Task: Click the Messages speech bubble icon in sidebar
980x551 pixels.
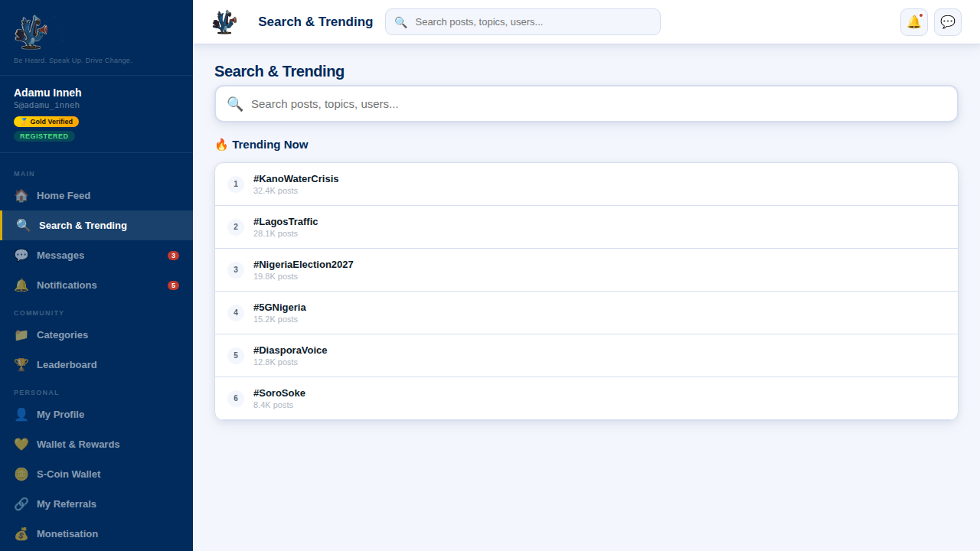Action: [x=21, y=256]
